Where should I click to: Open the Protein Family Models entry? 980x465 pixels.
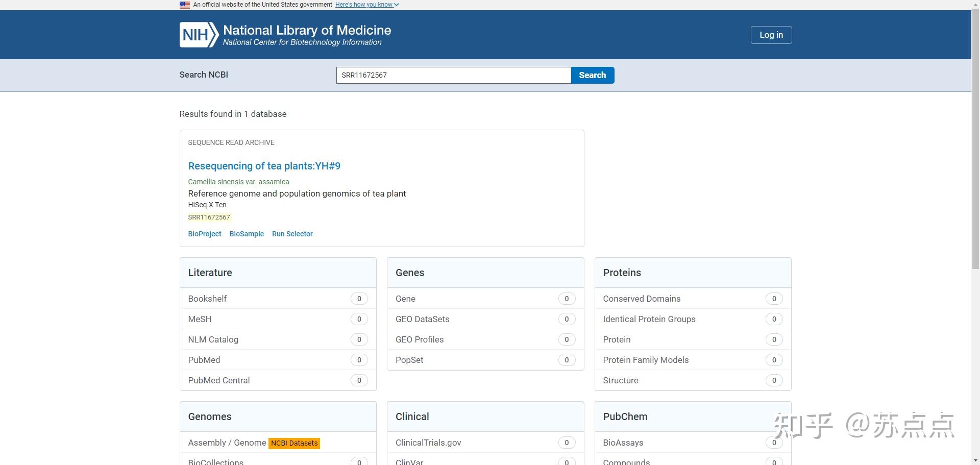645,360
